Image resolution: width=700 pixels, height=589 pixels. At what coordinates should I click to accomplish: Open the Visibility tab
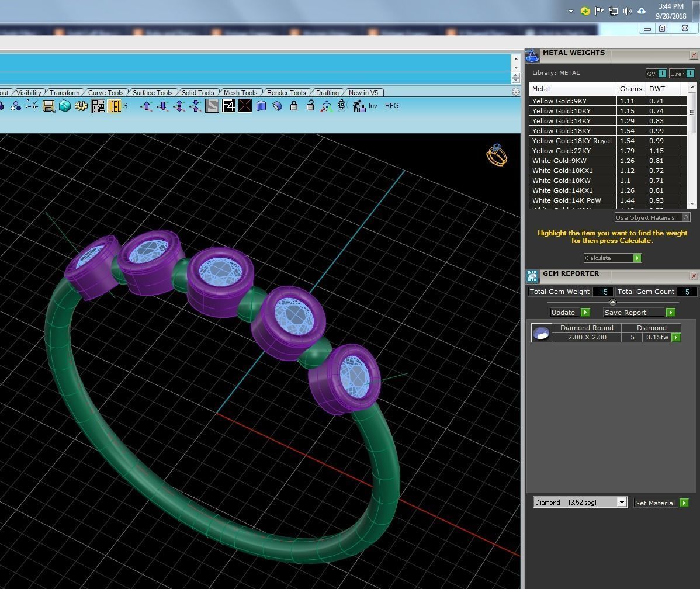pyautogui.click(x=29, y=93)
